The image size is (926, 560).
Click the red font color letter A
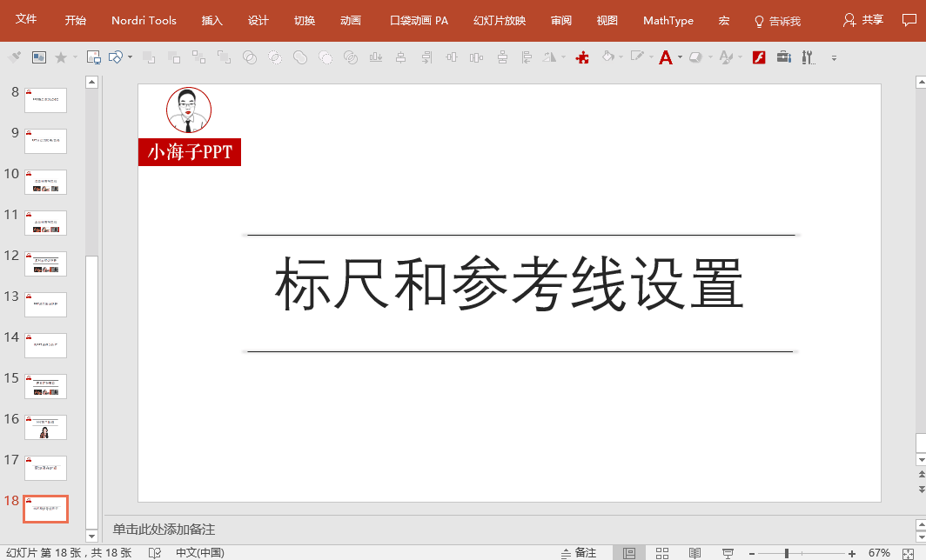coord(665,57)
